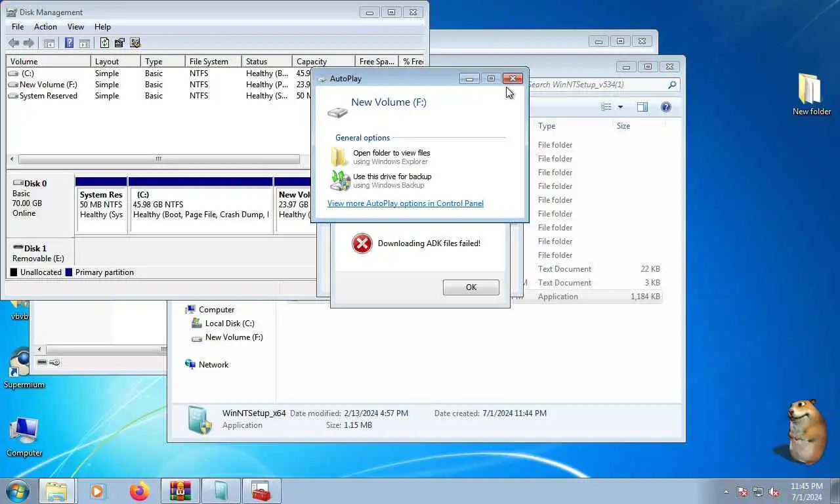Image resolution: width=840 pixels, height=504 pixels.
Task: Open Windows Explorer from taskbar
Action: [57, 491]
